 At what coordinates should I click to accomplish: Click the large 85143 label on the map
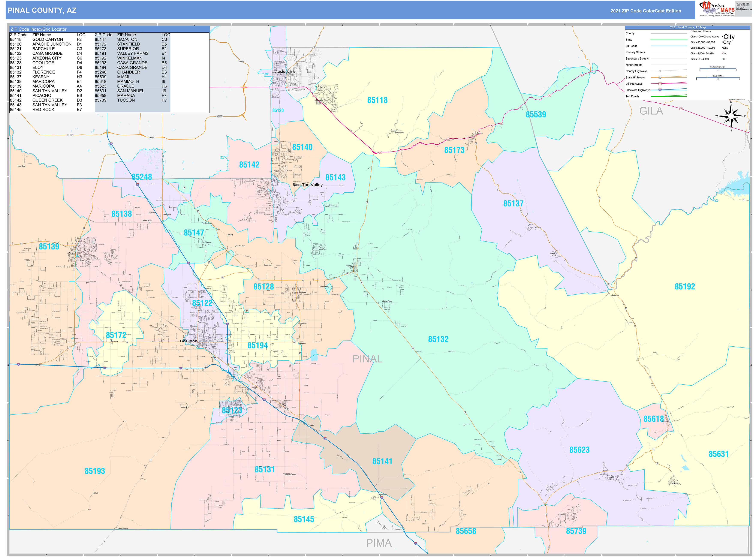coord(335,178)
